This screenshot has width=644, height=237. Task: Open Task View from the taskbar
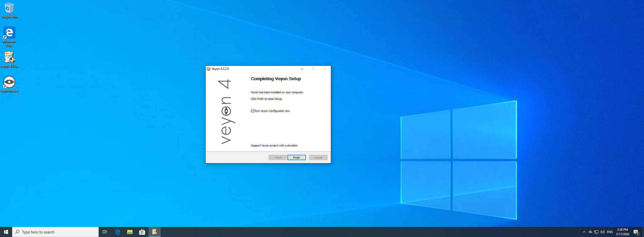[x=105, y=232]
